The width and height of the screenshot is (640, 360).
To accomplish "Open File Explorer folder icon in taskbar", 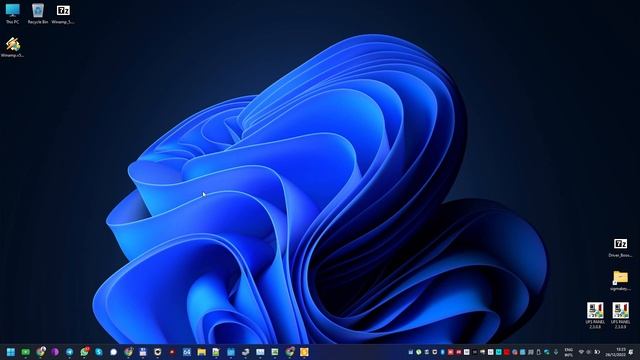I will [202, 352].
